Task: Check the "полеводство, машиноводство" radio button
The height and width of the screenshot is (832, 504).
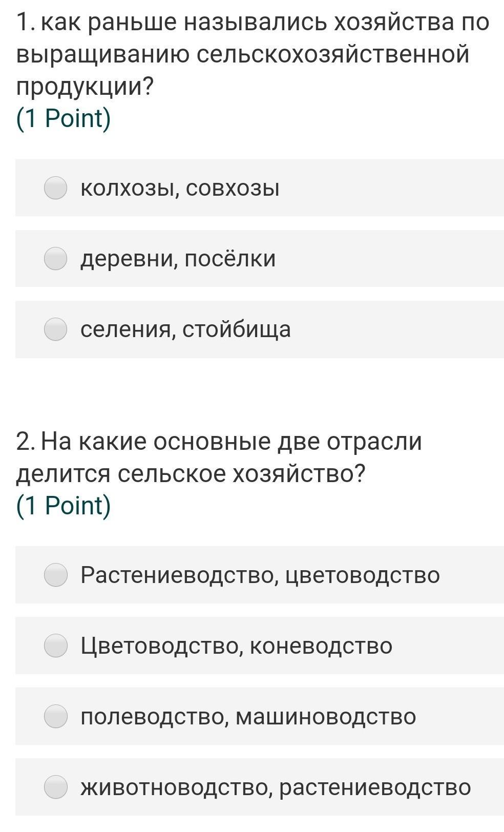Action: [55, 716]
